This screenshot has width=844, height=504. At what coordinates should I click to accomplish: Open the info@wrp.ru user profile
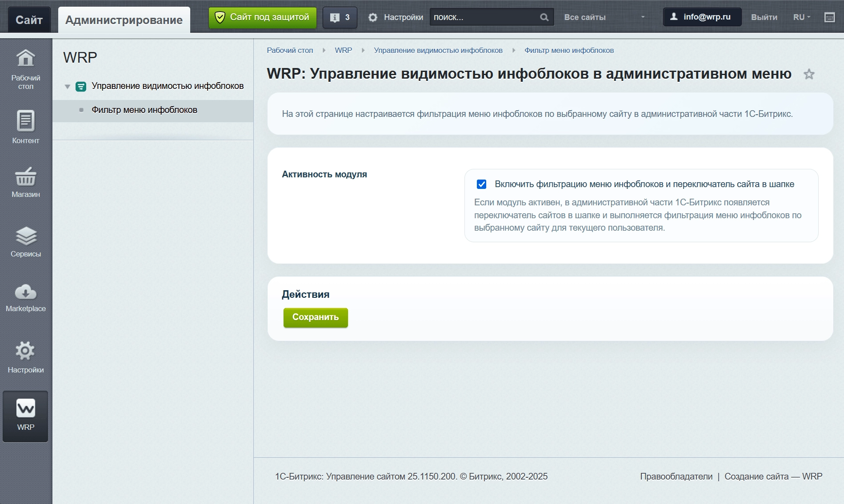[x=702, y=17]
